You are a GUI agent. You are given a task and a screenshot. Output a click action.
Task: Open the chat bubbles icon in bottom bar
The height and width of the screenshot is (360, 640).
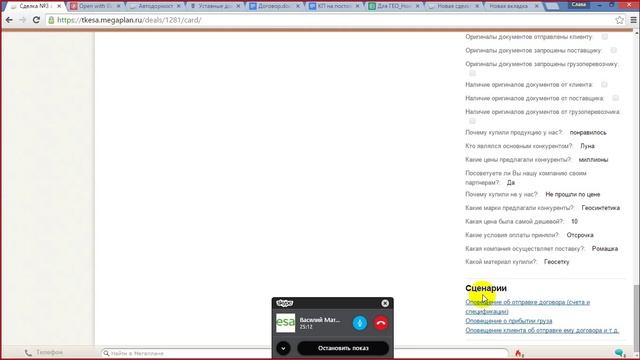[x=620, y=353]
